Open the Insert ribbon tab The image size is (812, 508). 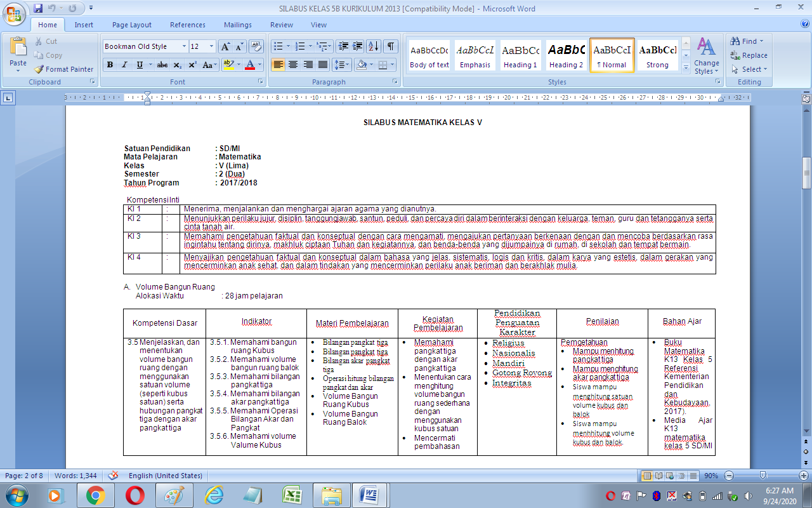pos(84,25)
